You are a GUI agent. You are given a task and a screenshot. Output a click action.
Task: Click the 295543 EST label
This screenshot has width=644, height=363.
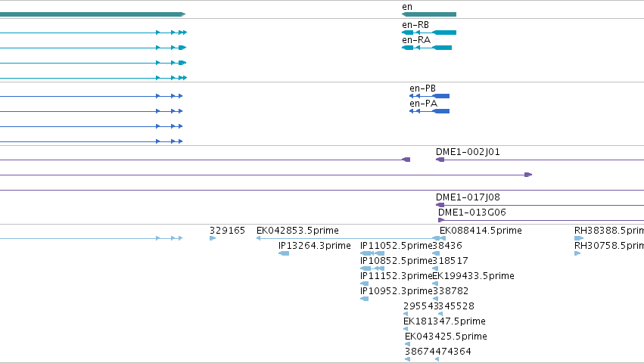pos(421,306)
